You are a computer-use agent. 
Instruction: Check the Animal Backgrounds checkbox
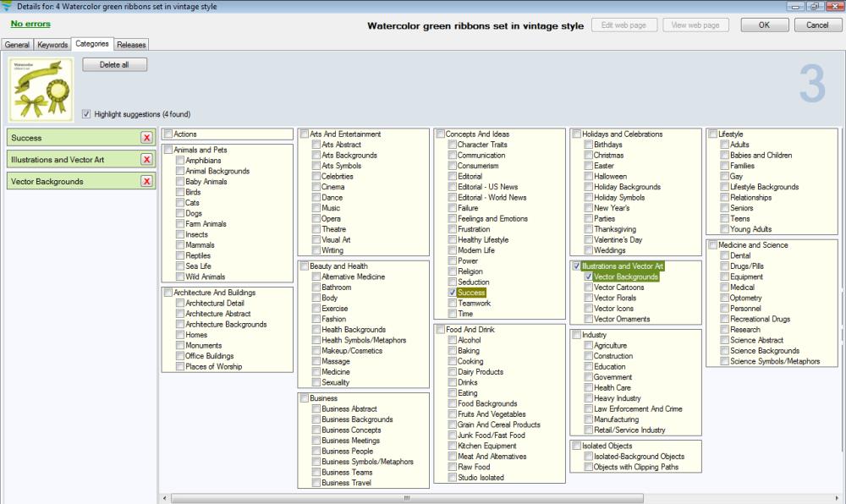(180, 171)
